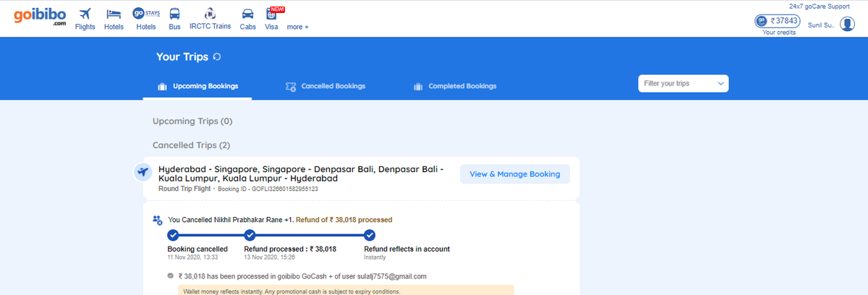Open the Sunil Su.. account menu

coord(821,25)
